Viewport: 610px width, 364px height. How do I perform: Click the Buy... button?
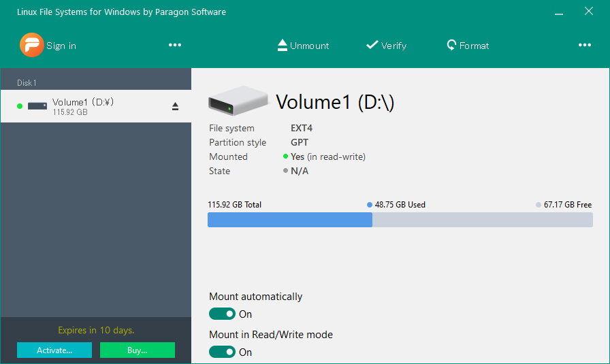tap(138, 350)
